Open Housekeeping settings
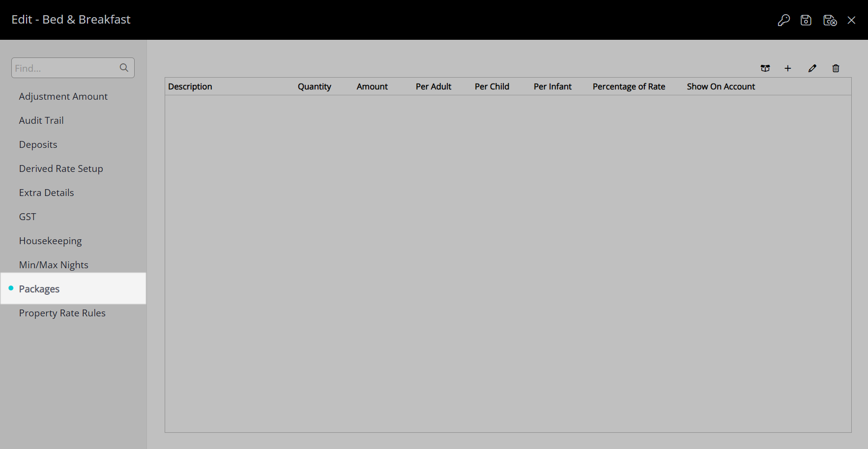Image resolution: width=868 pixels, height=449 pixels. click(x=50, y=241)
